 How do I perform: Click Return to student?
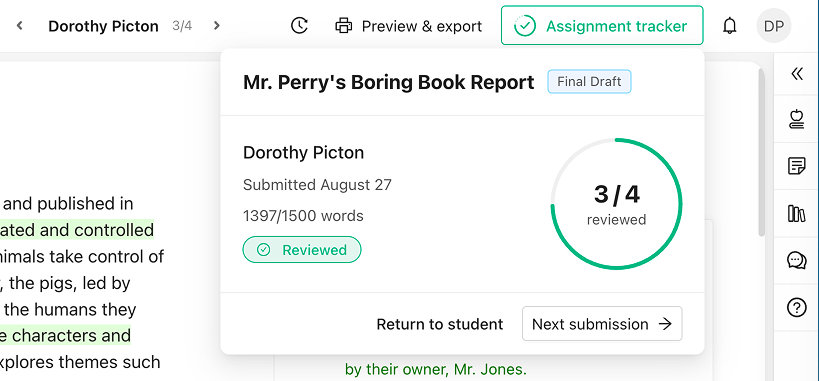pyautogui.click(x=440, y=324)
